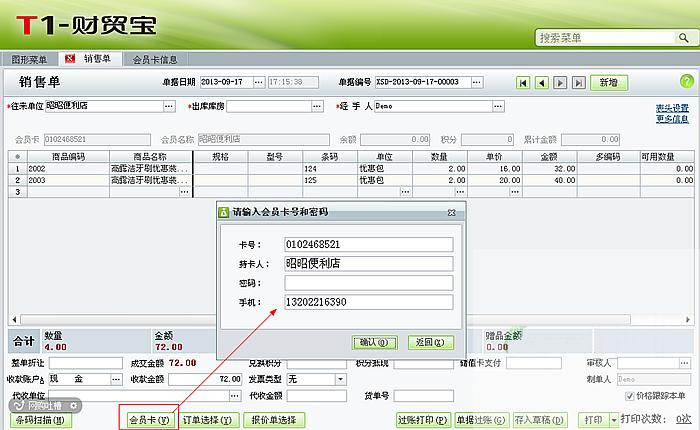Click the 金额 cell 40.00
The width and height of the screenshot is (700, 430).
(550, 180)
